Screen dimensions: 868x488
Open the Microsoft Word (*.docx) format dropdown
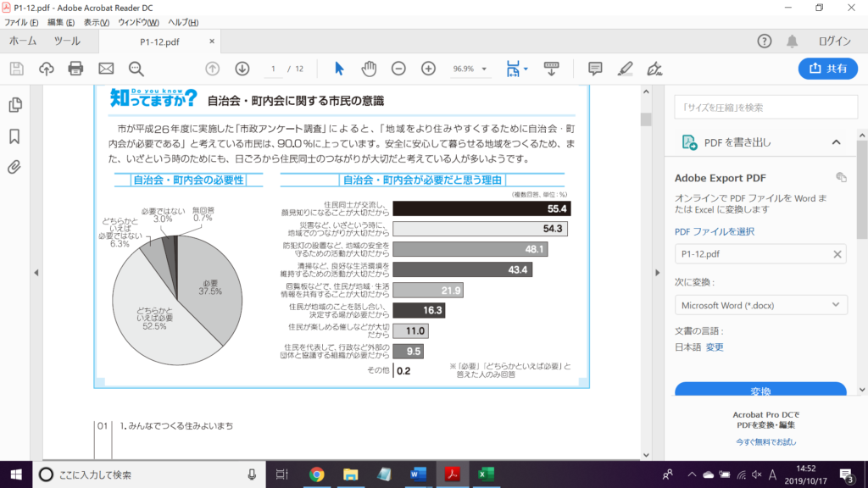760,305
